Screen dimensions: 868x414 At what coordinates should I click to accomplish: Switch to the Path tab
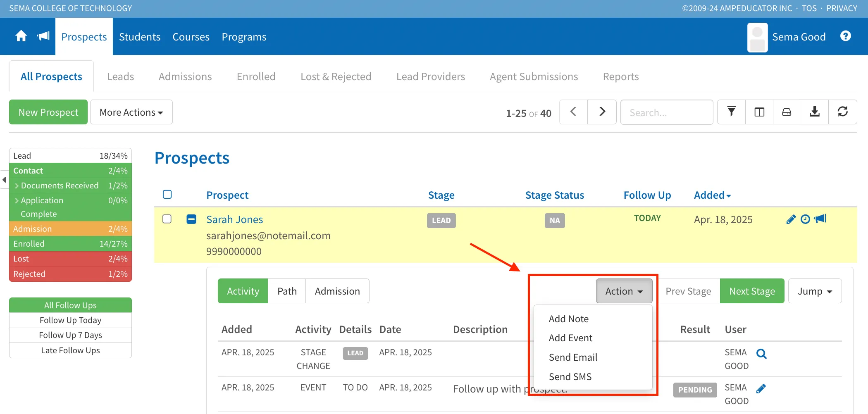(287, 291)
